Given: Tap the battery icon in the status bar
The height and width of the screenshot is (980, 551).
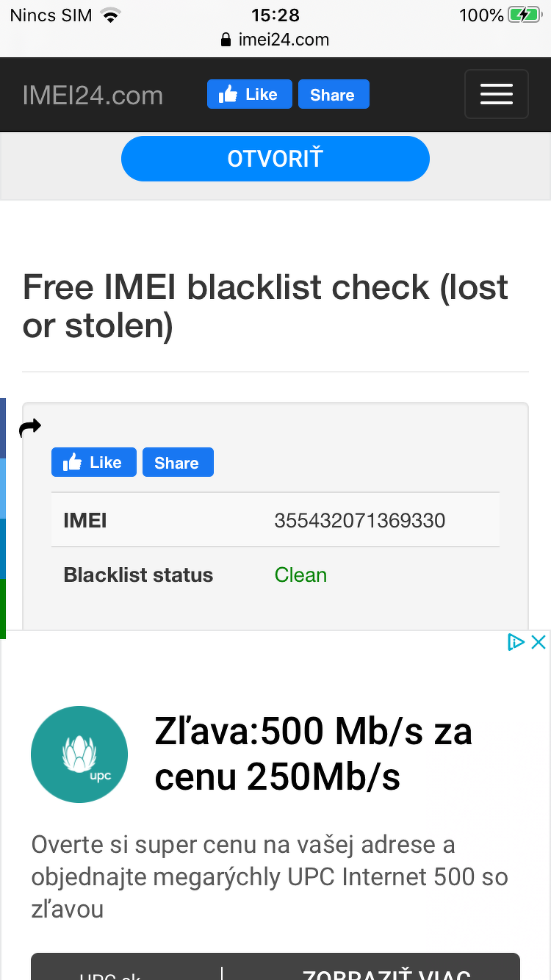Looking at the screenshot, I should point(525,15).
